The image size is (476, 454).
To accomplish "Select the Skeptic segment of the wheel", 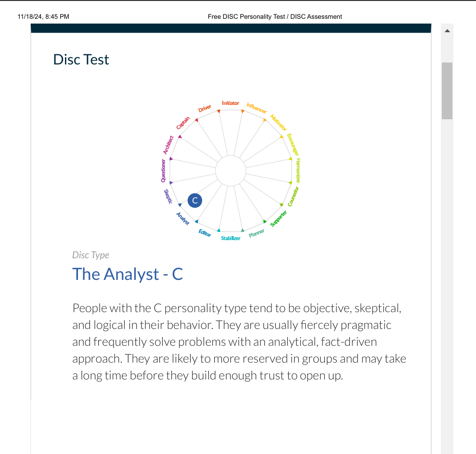I will 168,197.
